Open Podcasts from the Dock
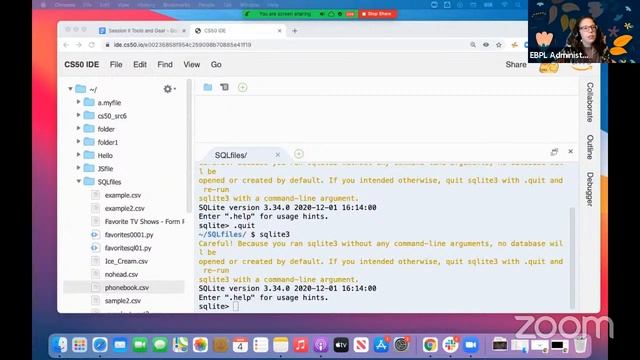Viewport: 640px width, 360px height. point(320,345)
